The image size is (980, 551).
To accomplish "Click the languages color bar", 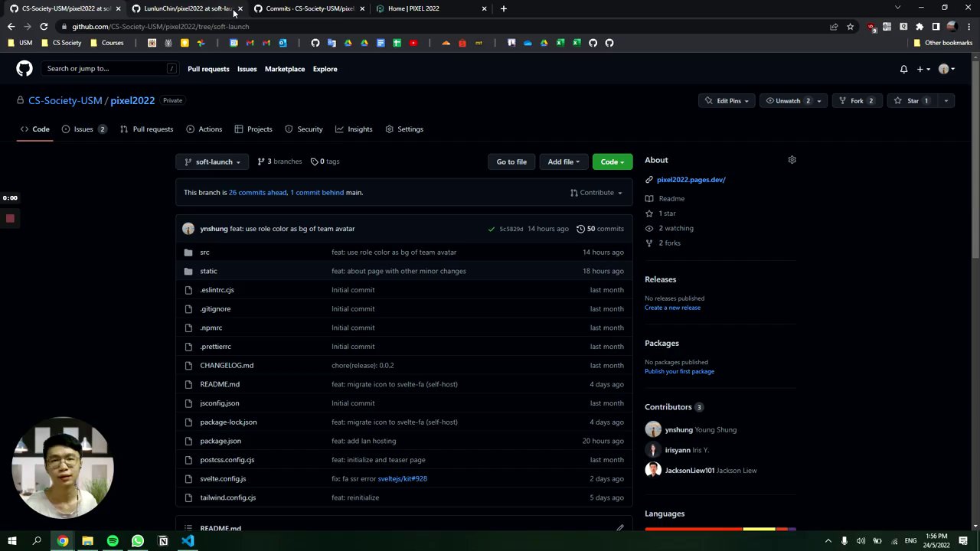I will (x=720, y=529).
